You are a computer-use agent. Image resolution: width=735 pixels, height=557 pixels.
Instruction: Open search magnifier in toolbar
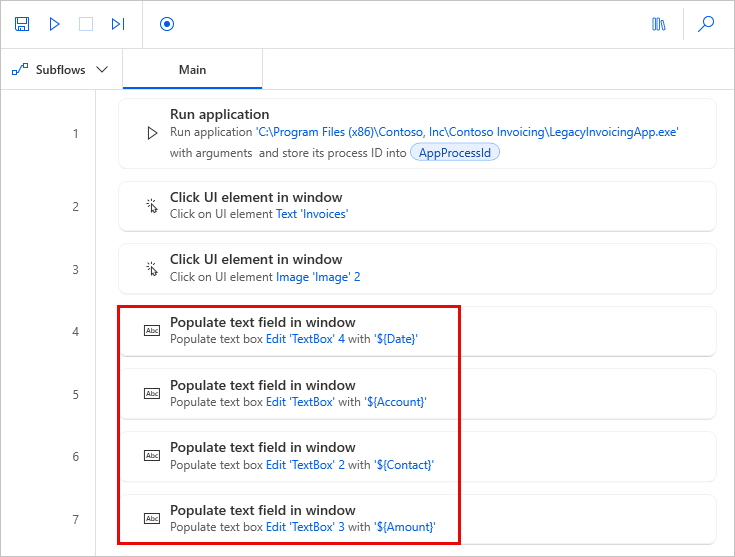coord(706,24)
